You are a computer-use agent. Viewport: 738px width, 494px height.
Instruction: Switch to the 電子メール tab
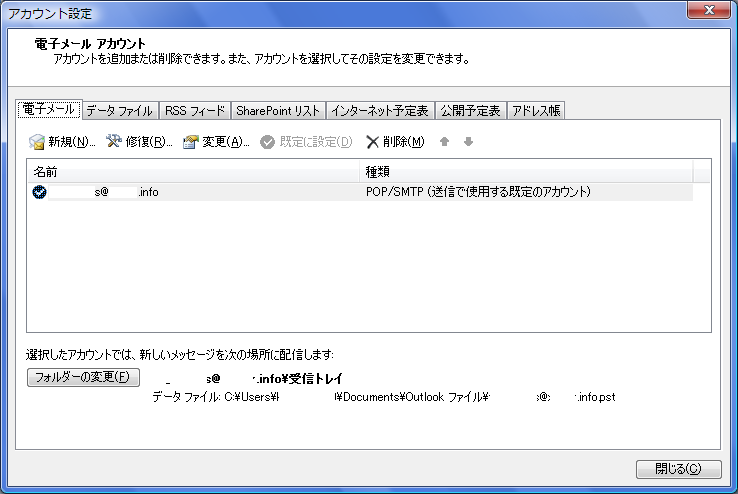pyautogui.click(x=47, y=110)
